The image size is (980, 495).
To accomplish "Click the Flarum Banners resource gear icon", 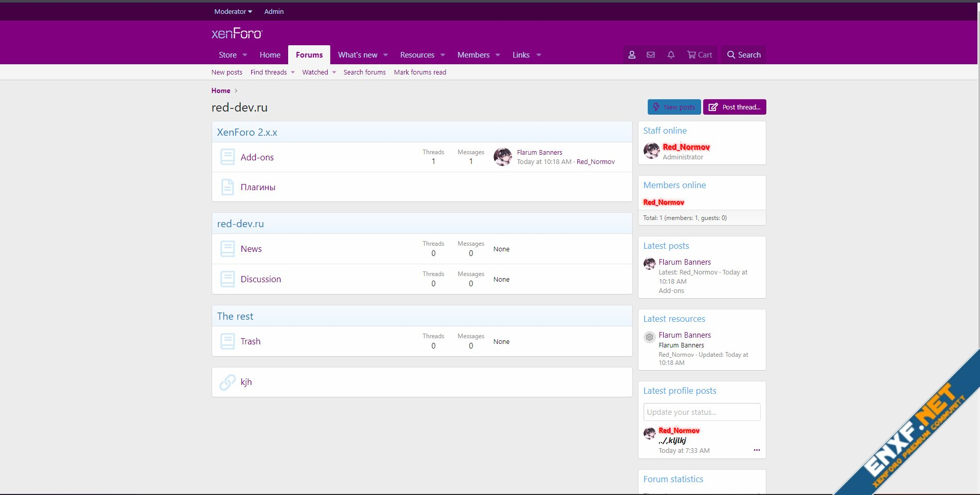I will pyautogui.click(x=649, y=337).
